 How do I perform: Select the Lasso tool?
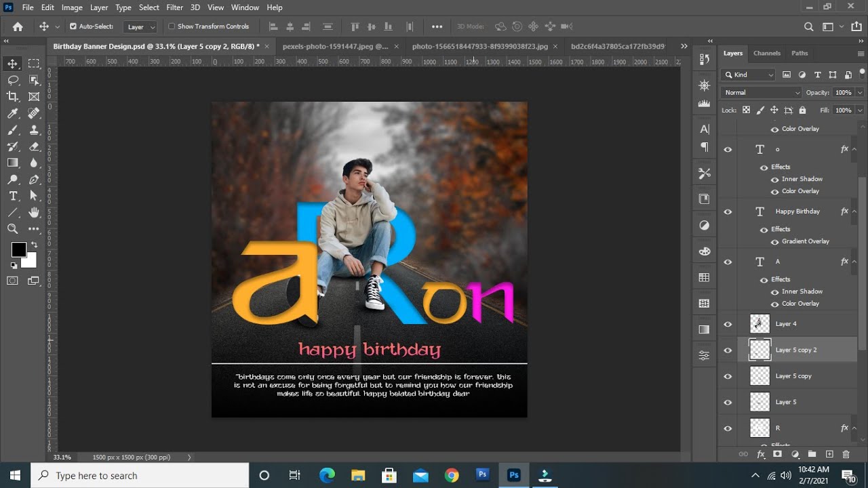coord(13,80)
